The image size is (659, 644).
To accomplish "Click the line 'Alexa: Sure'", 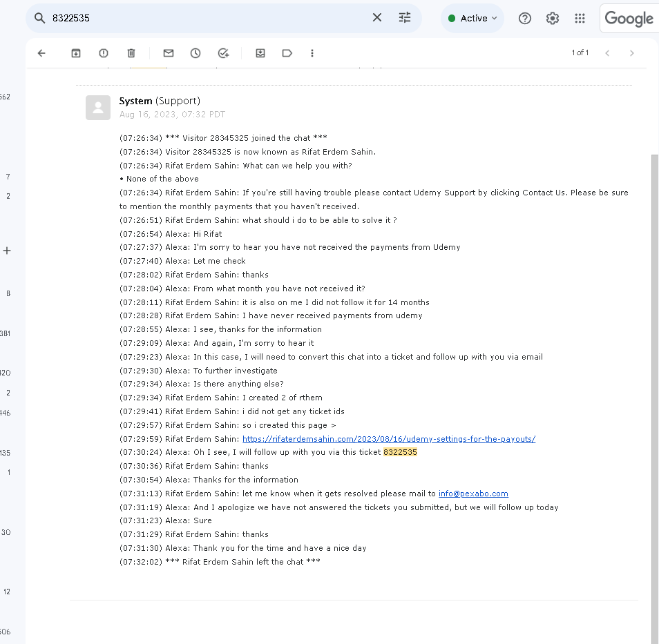I will (166, 520).
